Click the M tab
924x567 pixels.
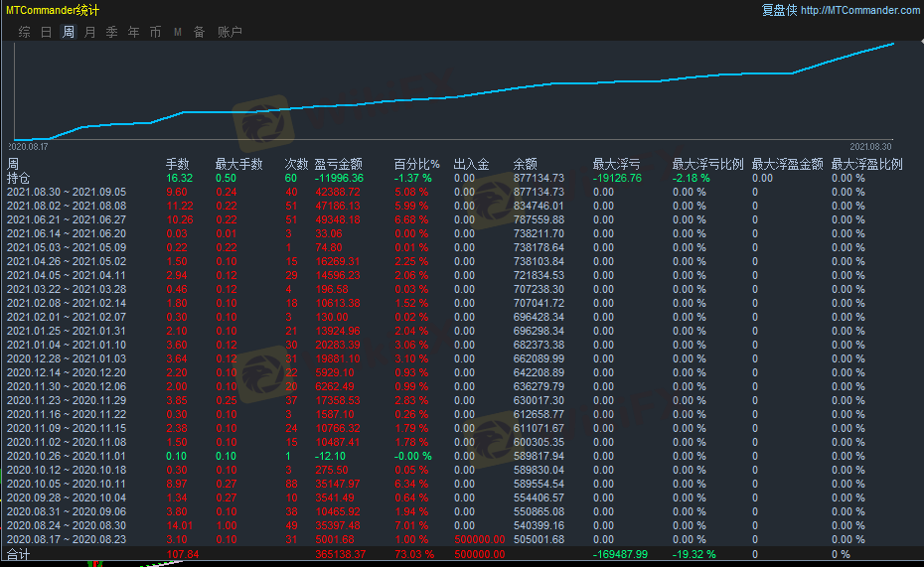(x=177, y=32)
